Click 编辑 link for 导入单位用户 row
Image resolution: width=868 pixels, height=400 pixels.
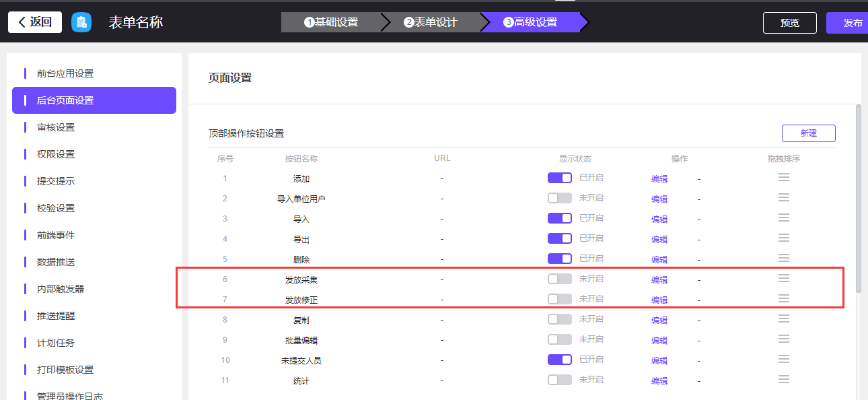(659, 199)
